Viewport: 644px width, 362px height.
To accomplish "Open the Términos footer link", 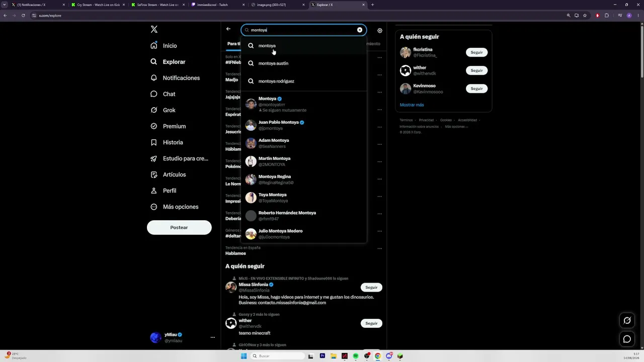I will pyautogui.click(x=406, y=120).
